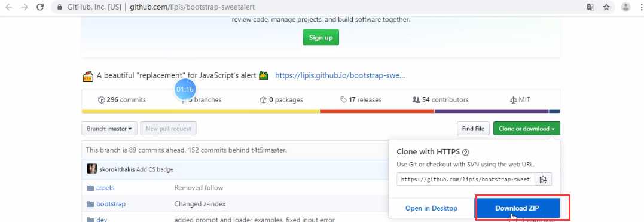Click the orange-red language bar segment
This screenshot has width=644, height=222.
pos(377,111)
